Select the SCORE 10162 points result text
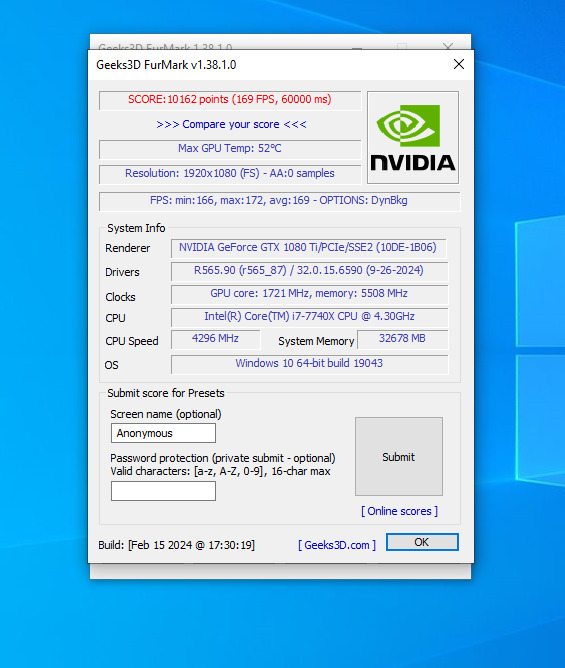Viewport: 565px width, 668px height. 230,100
